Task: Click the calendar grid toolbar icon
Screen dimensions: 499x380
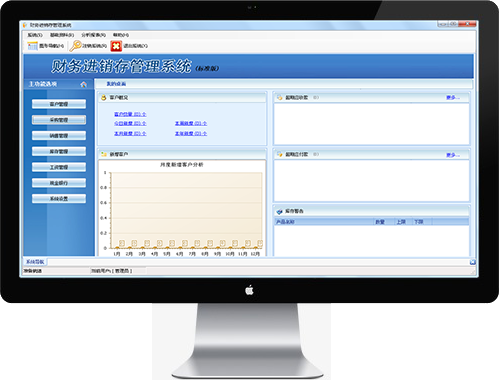Action: [x=32, y=46]
